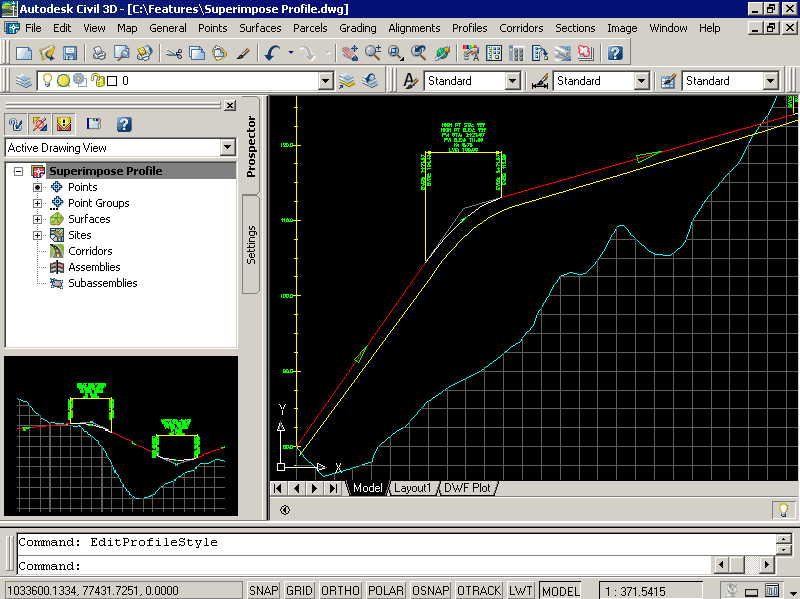The width and height of the screenshot is (800, 599).
Task: Click the Help question mark in Prospector panel
Action: pyautogui.click(x=124, y=124)
